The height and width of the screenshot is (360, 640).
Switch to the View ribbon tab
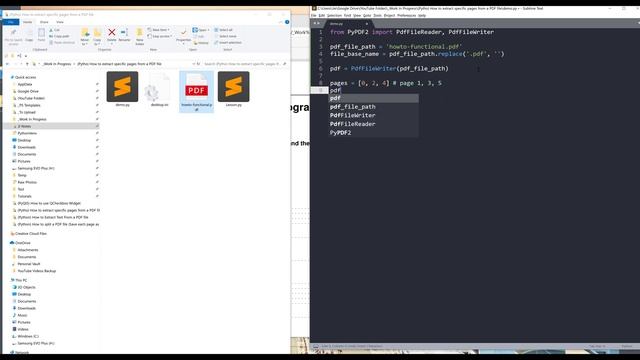60,22
